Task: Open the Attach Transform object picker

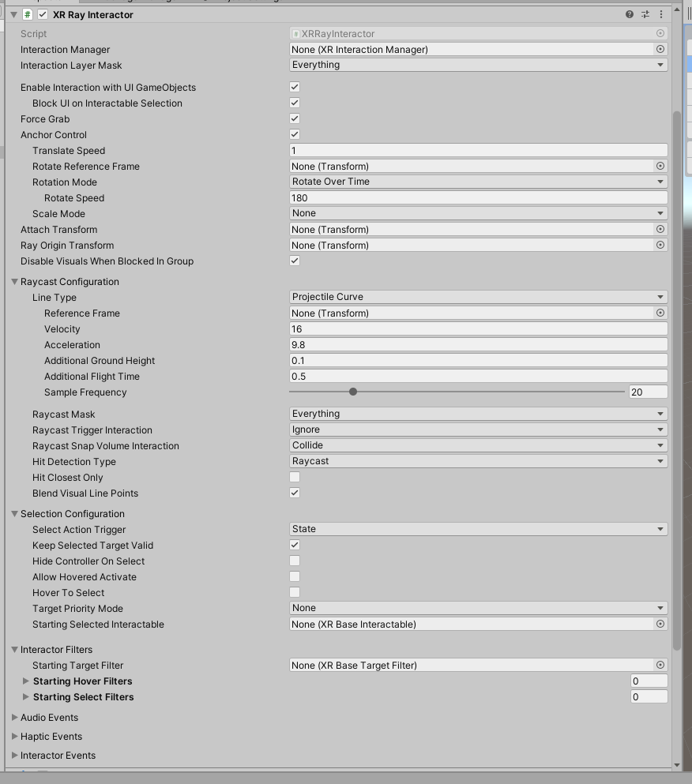Action: 660,229
